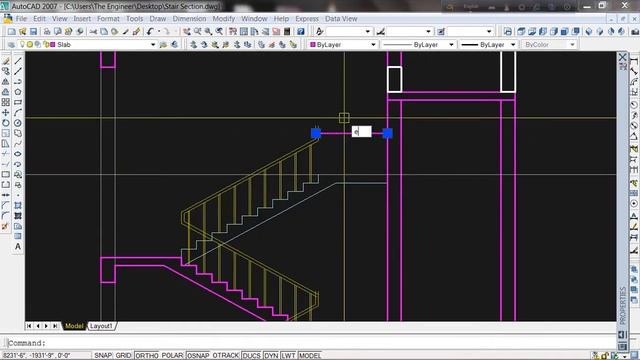Open the Draw menu
This screenshot has width=640, height=360.
coord(158,19)
